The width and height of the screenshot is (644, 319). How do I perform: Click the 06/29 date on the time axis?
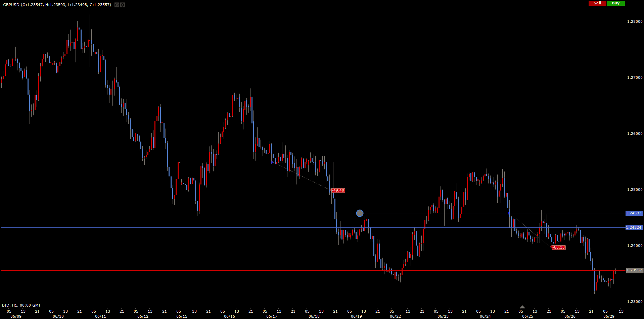pos(609,316)
